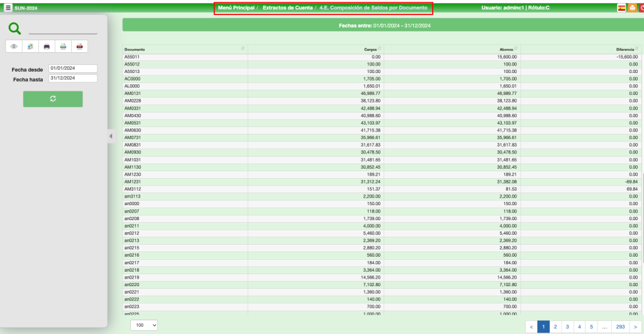The image size is (644, 334).
Task: Open Extractos de Cuenta breadcrumb
Action: coord(287,8)
